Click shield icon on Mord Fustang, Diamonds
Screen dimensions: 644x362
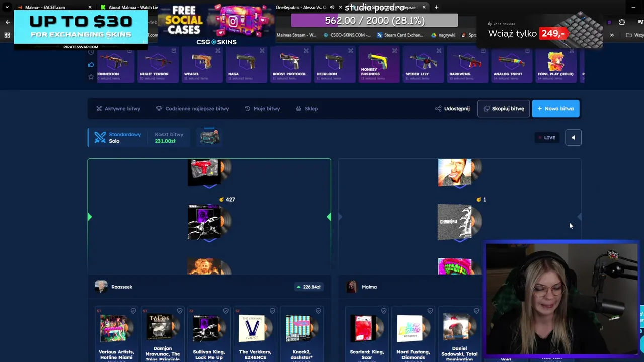430,311
